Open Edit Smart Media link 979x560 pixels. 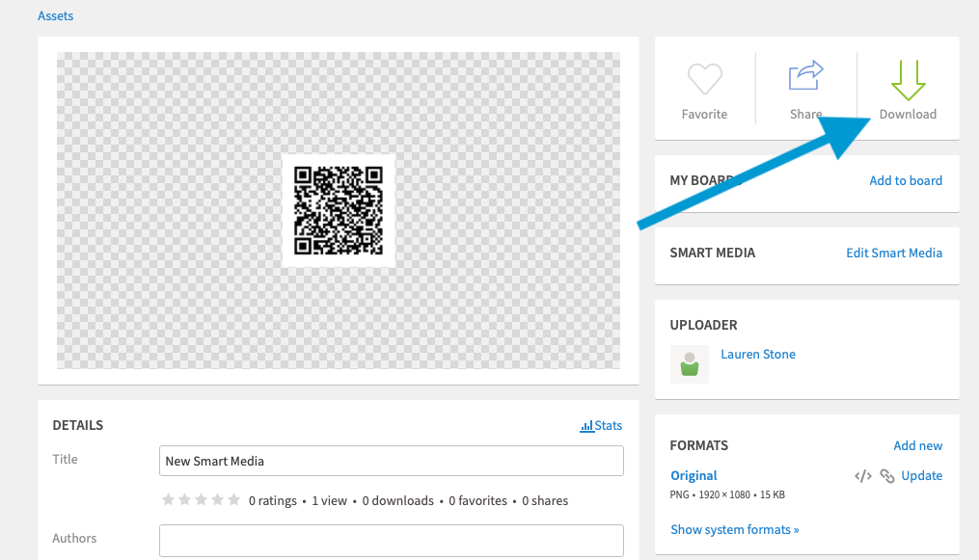894,253
